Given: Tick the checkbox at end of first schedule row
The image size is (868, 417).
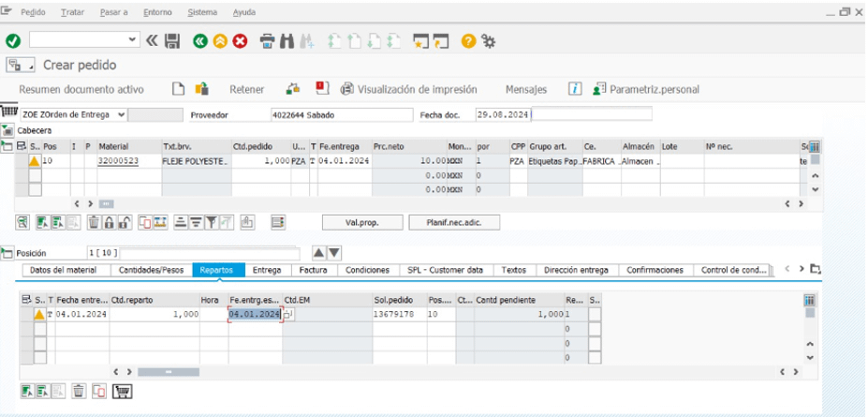Looking at the screenshot, I should tap(595, 315).
